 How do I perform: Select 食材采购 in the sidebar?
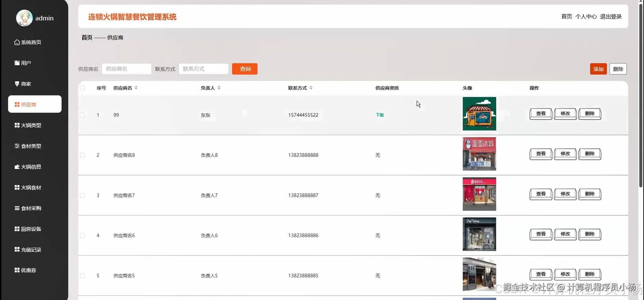[x=35, y=208]
